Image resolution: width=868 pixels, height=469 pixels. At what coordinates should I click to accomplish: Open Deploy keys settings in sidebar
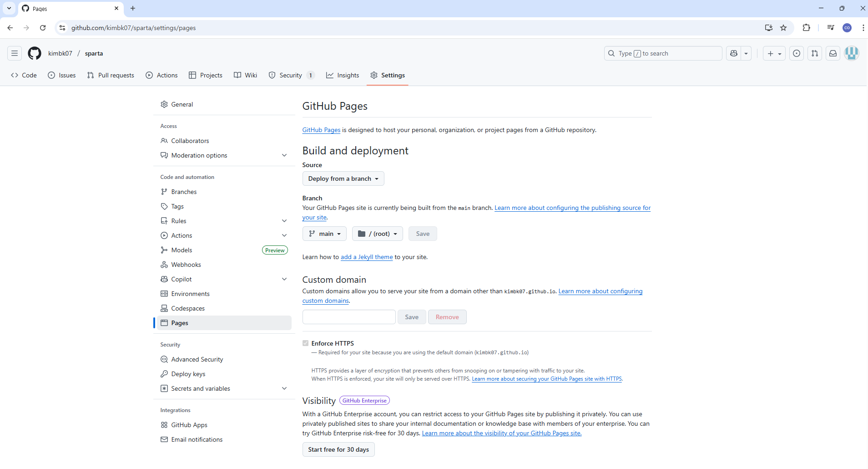pyautogui.click(x=224, y=374)
